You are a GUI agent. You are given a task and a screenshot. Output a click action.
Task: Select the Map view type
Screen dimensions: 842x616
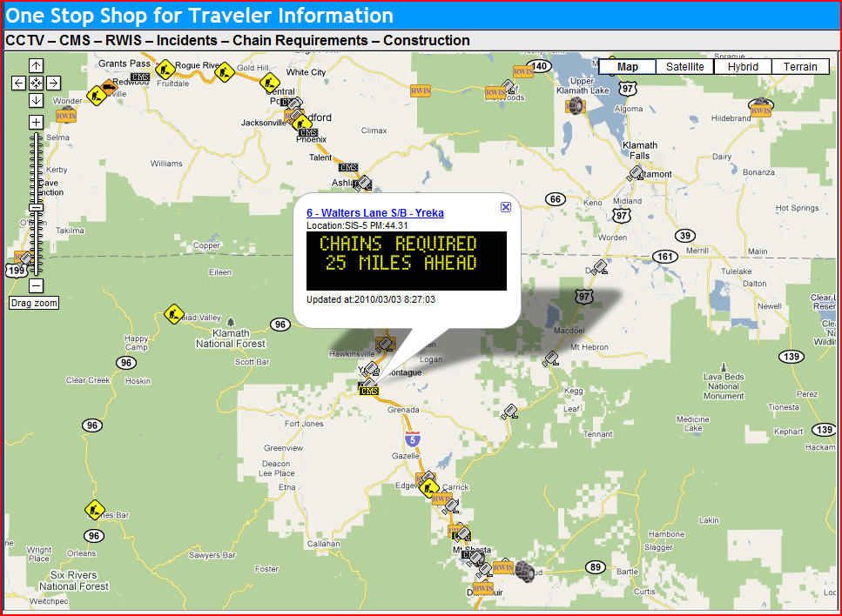(627, 67)
